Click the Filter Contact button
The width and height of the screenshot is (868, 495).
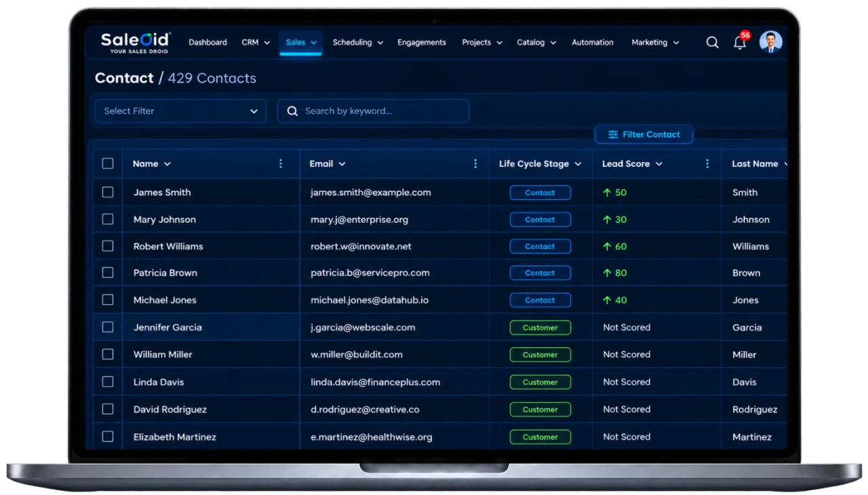coord(644,134)
